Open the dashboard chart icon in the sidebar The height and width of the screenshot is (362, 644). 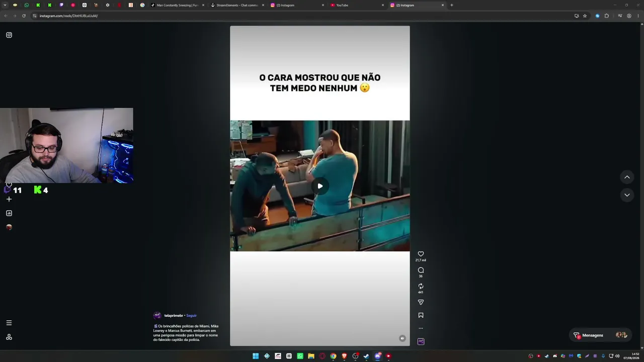(9, 213)
